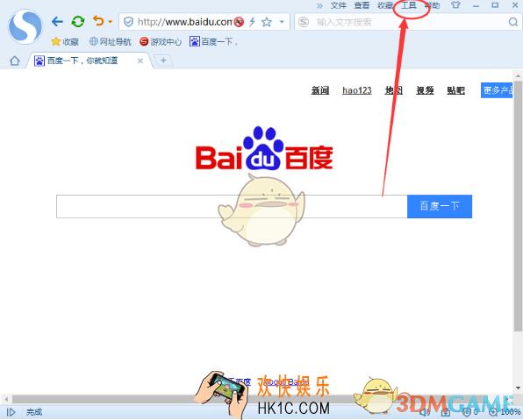Open the 视频 link
This screenshot has height=420, width=523.
pyautogui.click(x=425, y=90)
